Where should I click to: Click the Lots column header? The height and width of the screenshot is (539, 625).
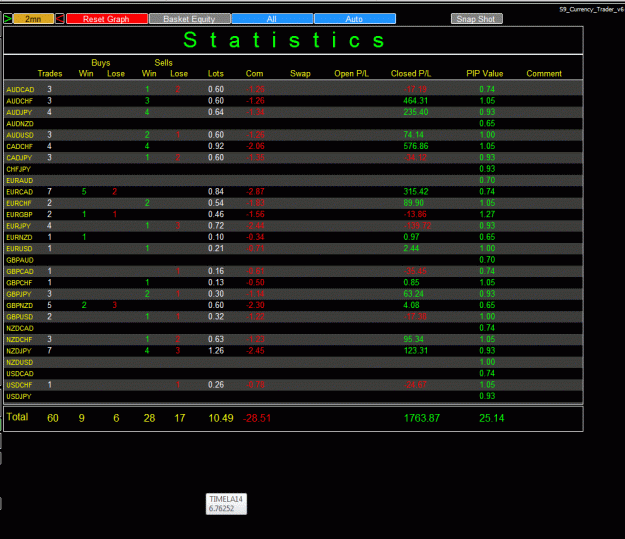point(216,74)
